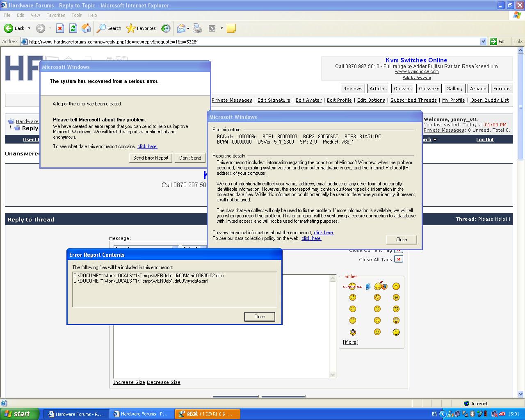This screenshot has height=420, width=525.
Task: Click the Stop loading icon
Action: (x=60, y=28)
